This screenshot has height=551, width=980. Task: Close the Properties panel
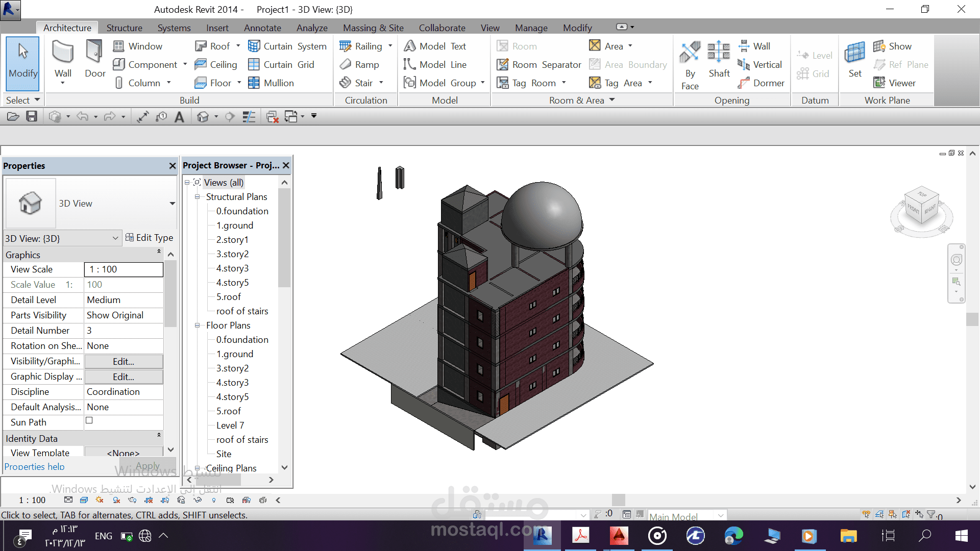point(173,166)
